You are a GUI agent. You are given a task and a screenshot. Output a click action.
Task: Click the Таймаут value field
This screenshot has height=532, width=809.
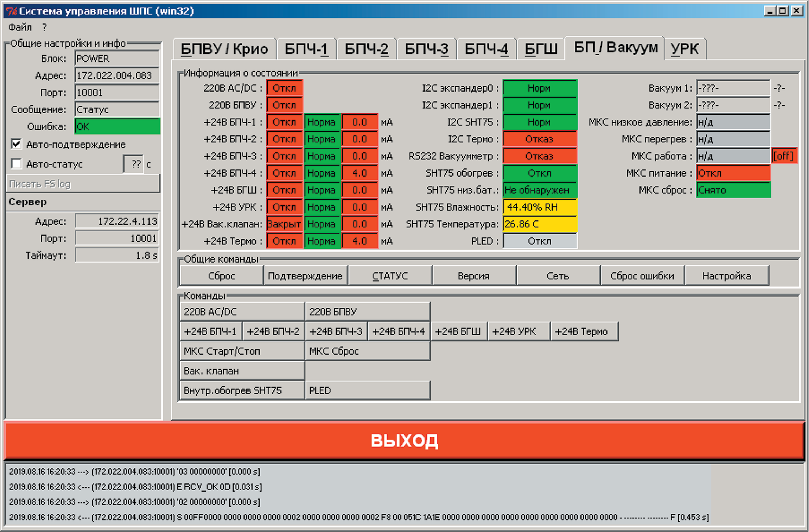[117, 256]
